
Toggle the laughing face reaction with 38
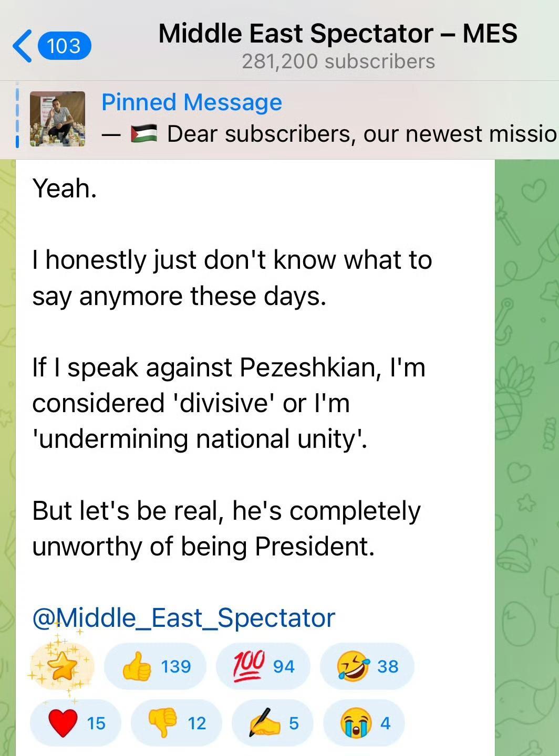point(367,666)
